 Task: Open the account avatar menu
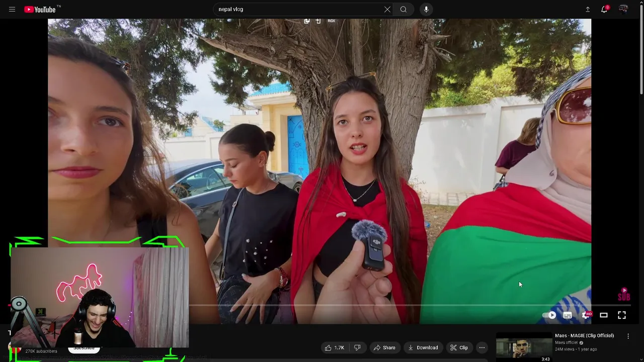623,10
